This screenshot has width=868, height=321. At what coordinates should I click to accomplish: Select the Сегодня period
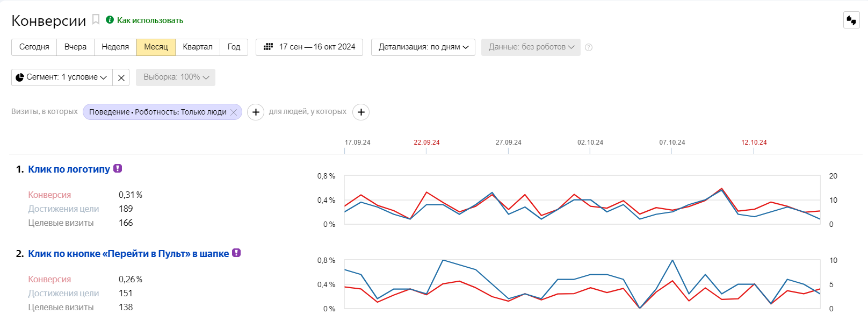click(34, 47)
